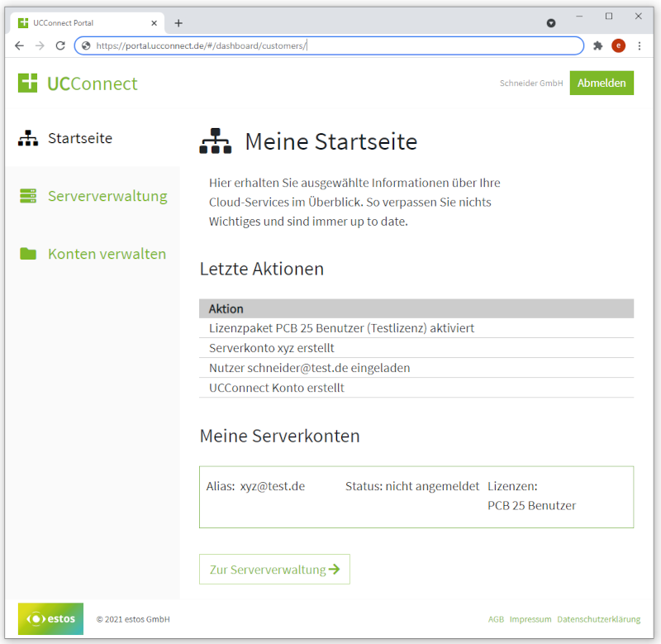Click the site info globe icon
This screenshot has width=661, height=644.
point(85,45)
